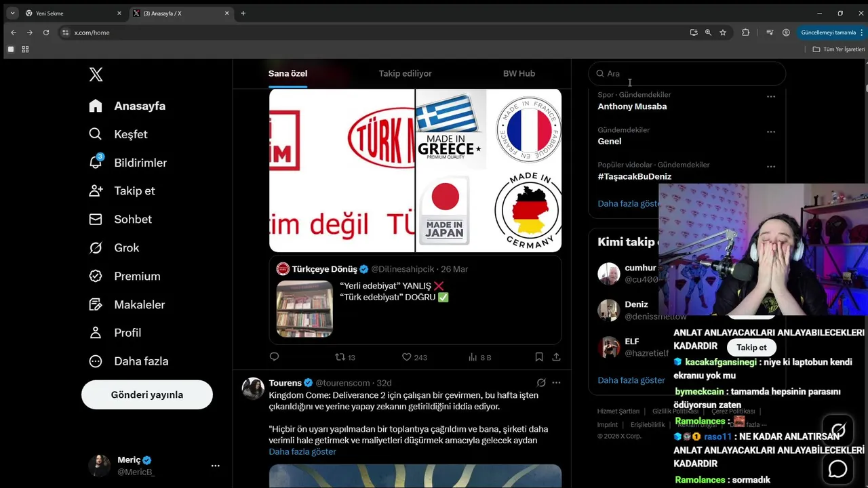Open options for Genel trend

coord(771,132)
